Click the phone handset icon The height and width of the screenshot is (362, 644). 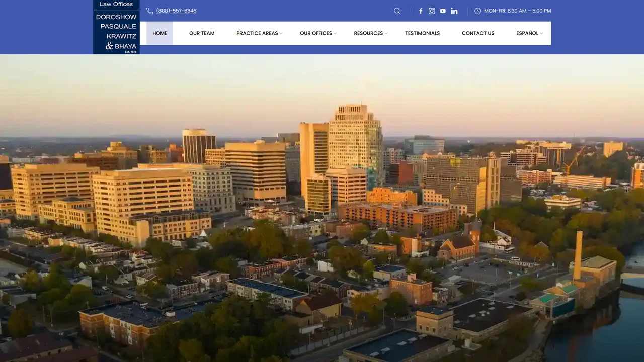[x=150, y=11]
